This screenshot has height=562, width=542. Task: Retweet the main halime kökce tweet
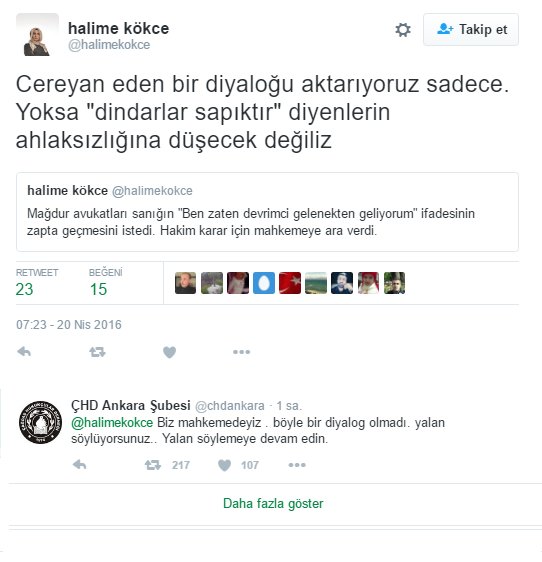97,352
